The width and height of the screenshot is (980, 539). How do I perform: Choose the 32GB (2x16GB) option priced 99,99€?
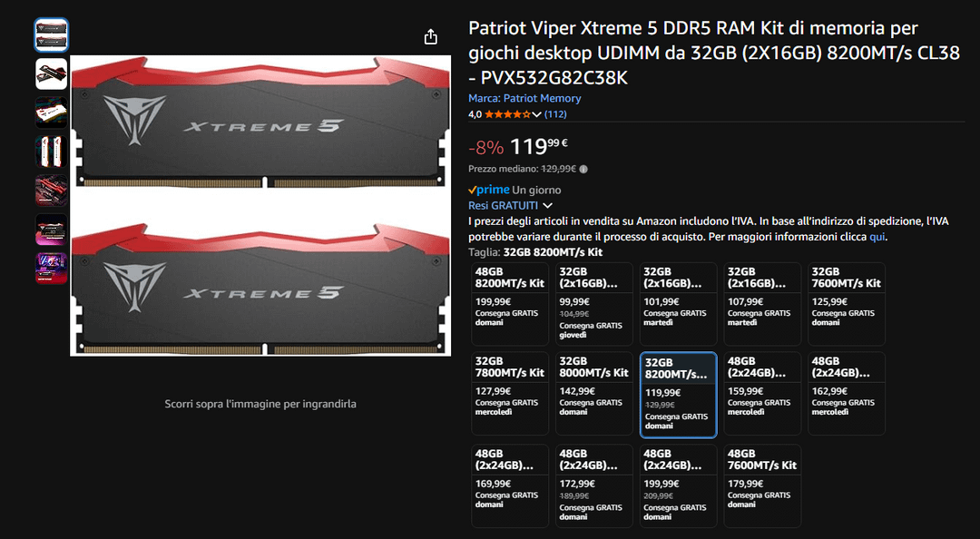click(x=593, y=304)
